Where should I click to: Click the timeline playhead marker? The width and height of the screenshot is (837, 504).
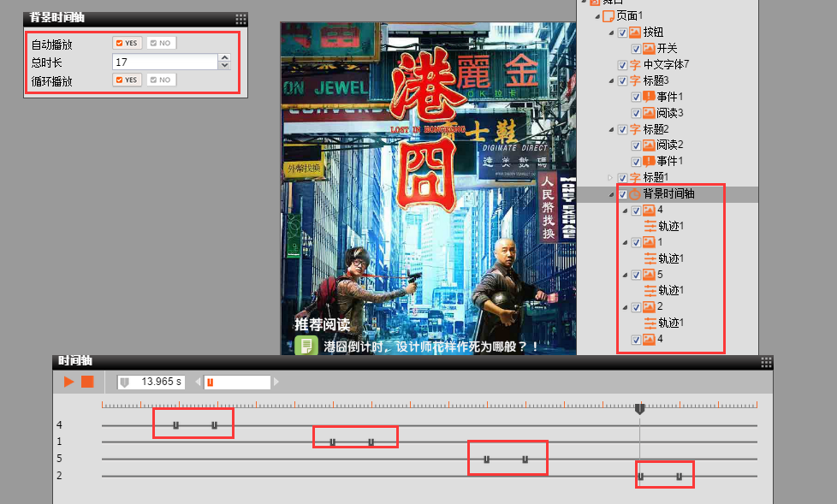[x=639, y=409]
